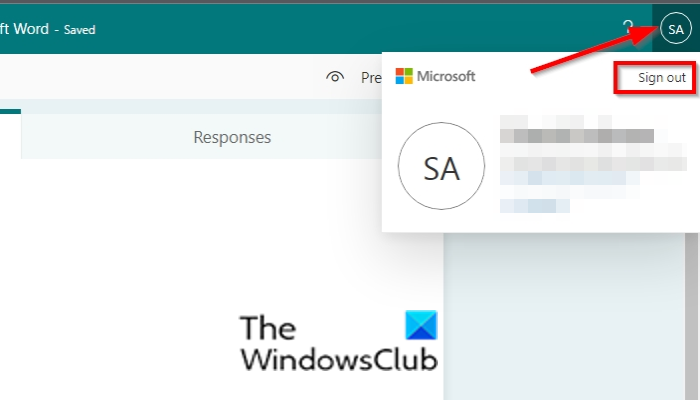Open the SA account menu in header
700x400 pixels.
pos(675,29)
